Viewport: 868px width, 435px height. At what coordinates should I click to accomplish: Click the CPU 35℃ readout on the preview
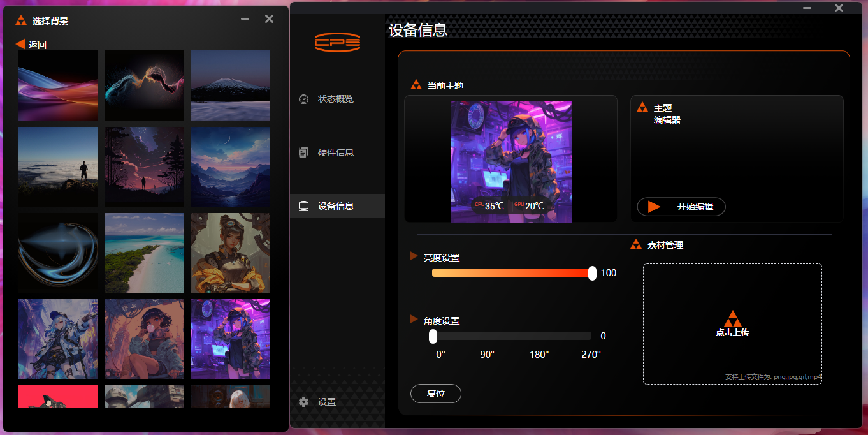[x=489, y=206]
